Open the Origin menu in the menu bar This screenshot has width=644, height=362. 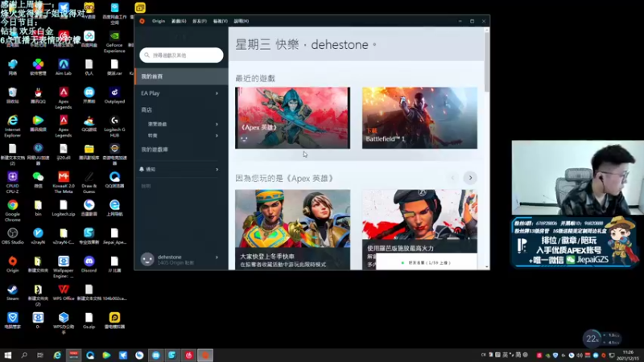158,21
